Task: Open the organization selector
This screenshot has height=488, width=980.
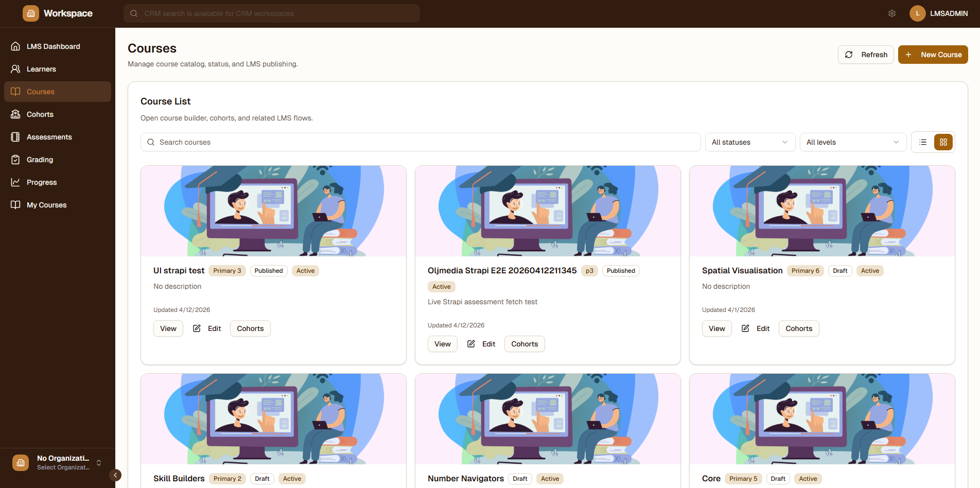Action: point(58,463)
